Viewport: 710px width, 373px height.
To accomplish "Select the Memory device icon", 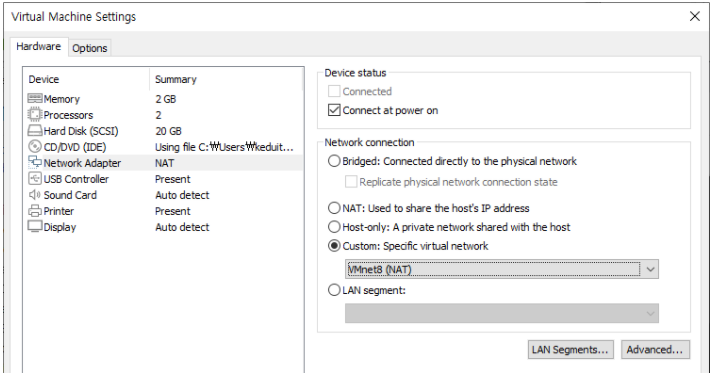I will coord(35,99).
